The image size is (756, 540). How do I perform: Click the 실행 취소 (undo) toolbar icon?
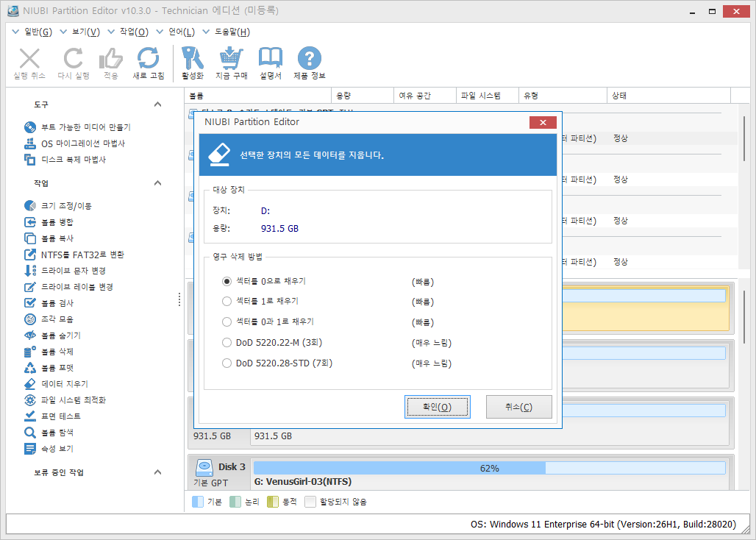29,59
